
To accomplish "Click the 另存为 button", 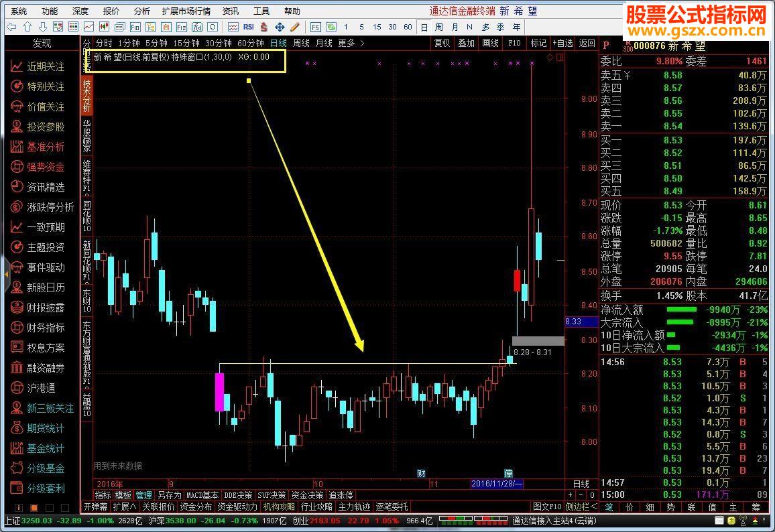I will coord(169,495).
